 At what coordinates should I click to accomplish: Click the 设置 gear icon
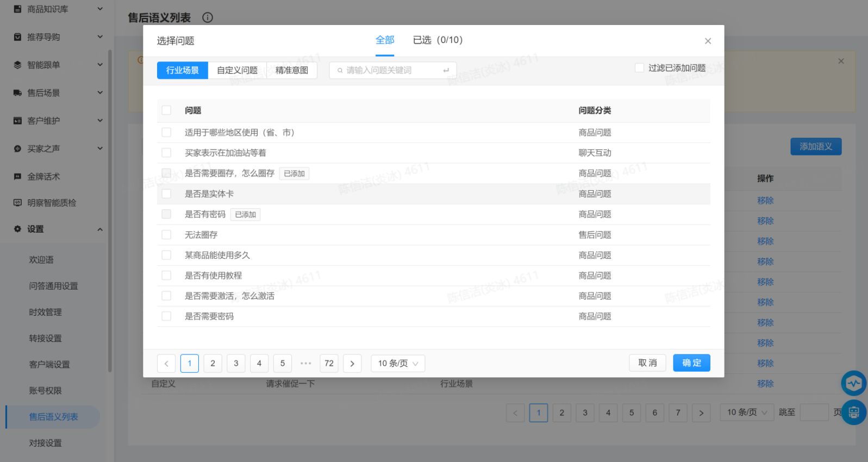[17, 229]
